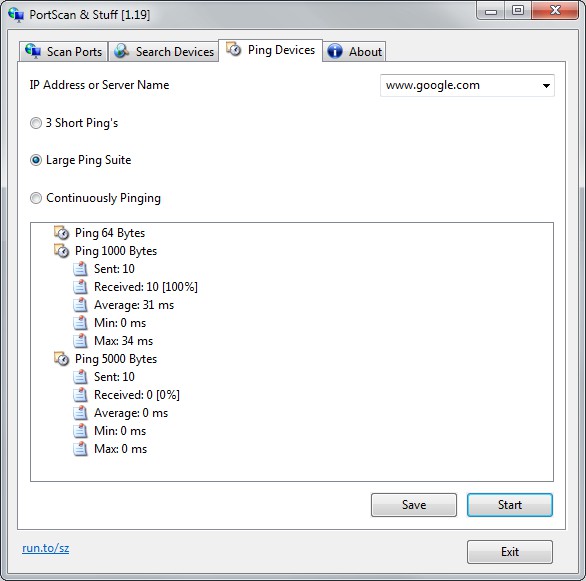Click the Ping 5000 Bytes clock icon
The width and height of the screenshot is (586, 581).
(61, 358)
